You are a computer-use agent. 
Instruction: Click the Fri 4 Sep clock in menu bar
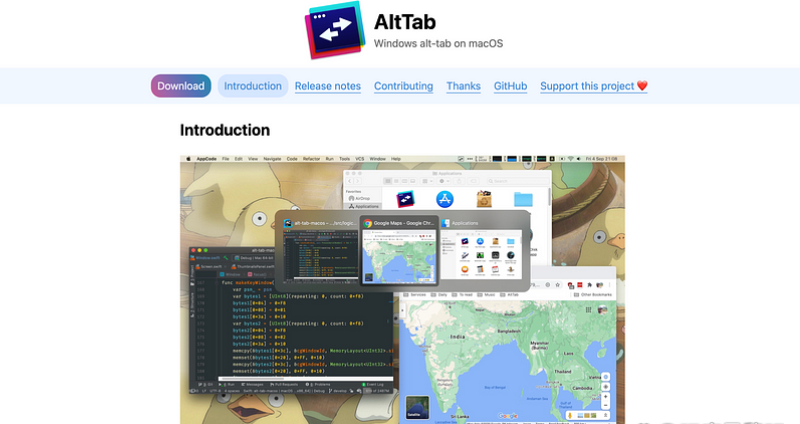tap(602, 159)
